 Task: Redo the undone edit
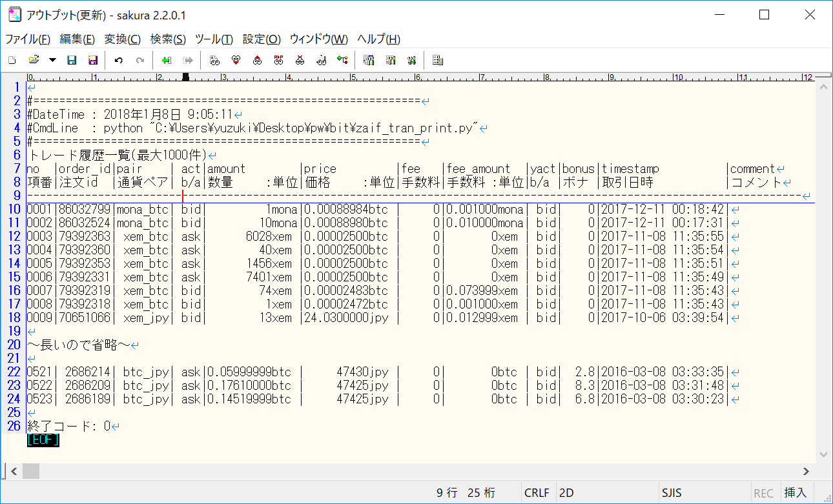[139, 59]
